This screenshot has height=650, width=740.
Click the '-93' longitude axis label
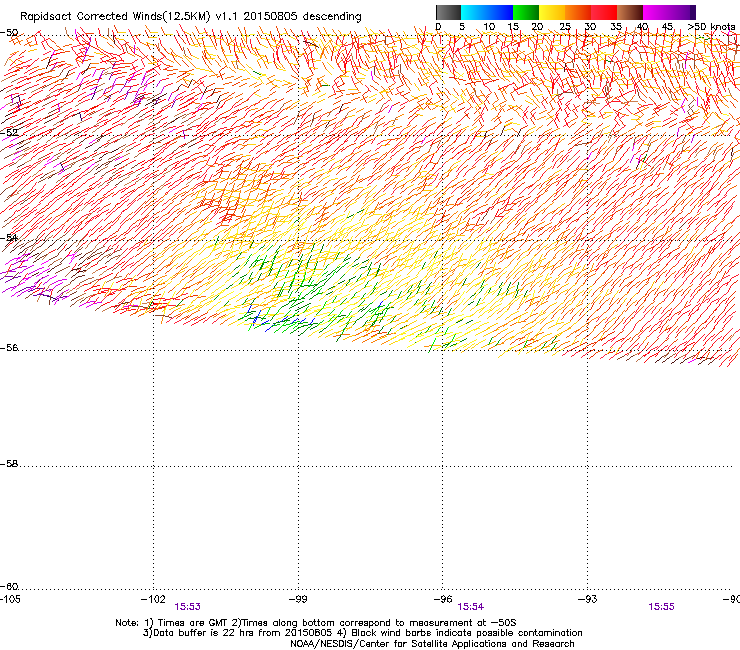pyautogui.click(x=588, y=599)
